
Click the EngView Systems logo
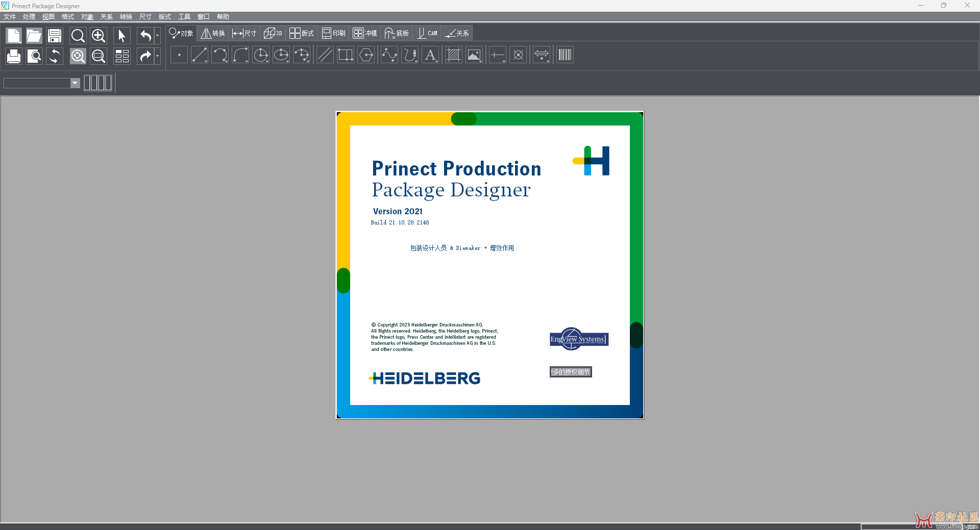(x=579, y=339)
